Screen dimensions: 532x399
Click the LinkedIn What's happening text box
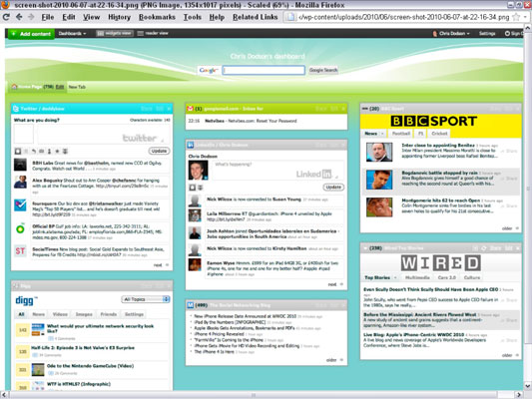(x=276, y=171)
